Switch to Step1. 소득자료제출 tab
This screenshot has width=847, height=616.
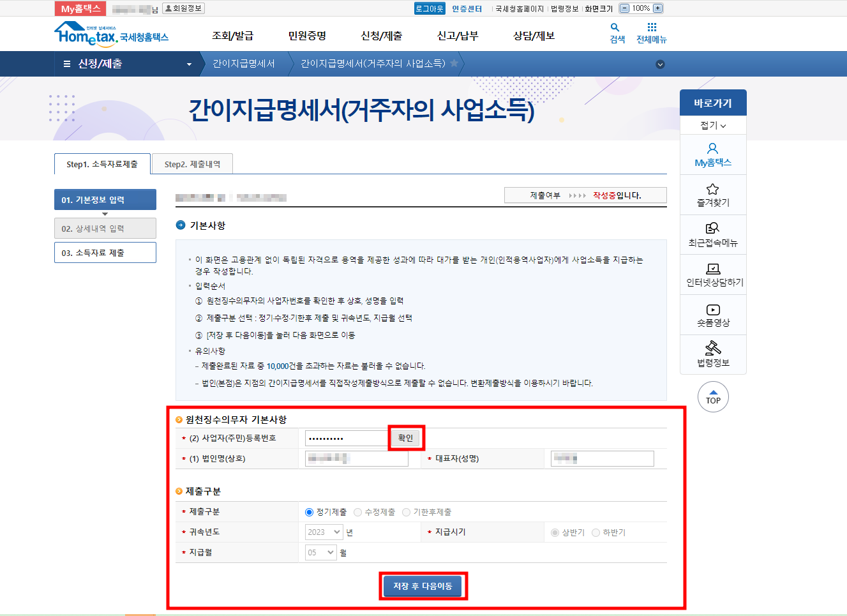click(102, 164)
